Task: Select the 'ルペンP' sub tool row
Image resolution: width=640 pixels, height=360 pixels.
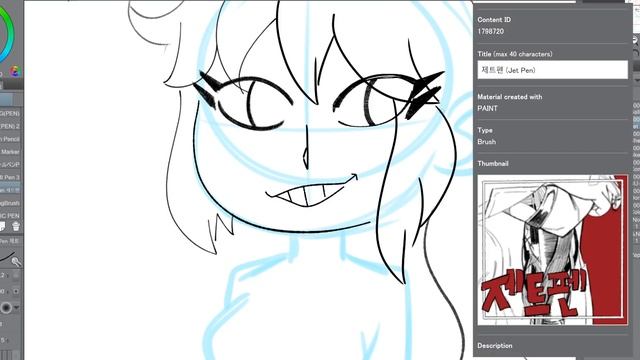Action: [10, 164]
